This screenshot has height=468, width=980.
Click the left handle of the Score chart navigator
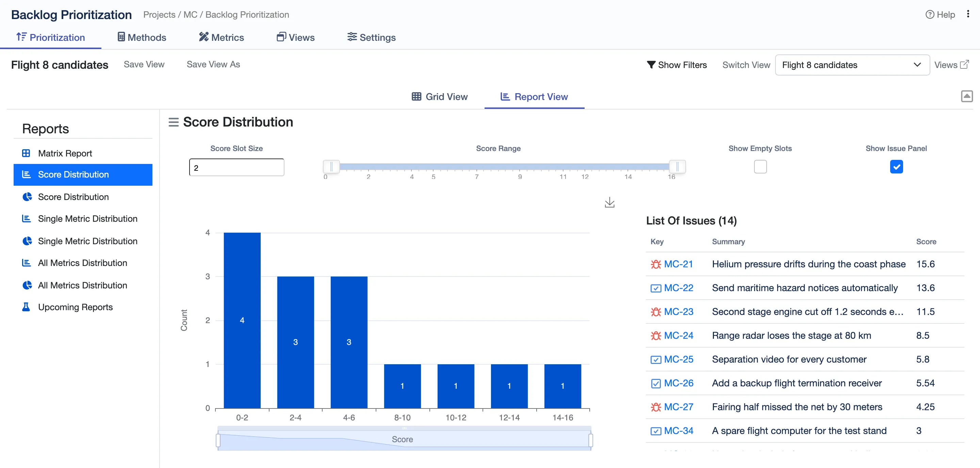(x=218, y=440)
